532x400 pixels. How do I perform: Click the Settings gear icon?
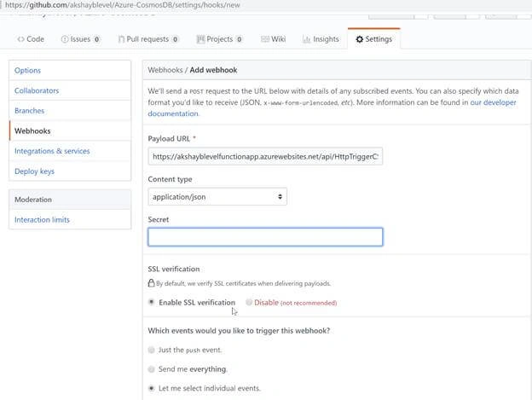359,39
